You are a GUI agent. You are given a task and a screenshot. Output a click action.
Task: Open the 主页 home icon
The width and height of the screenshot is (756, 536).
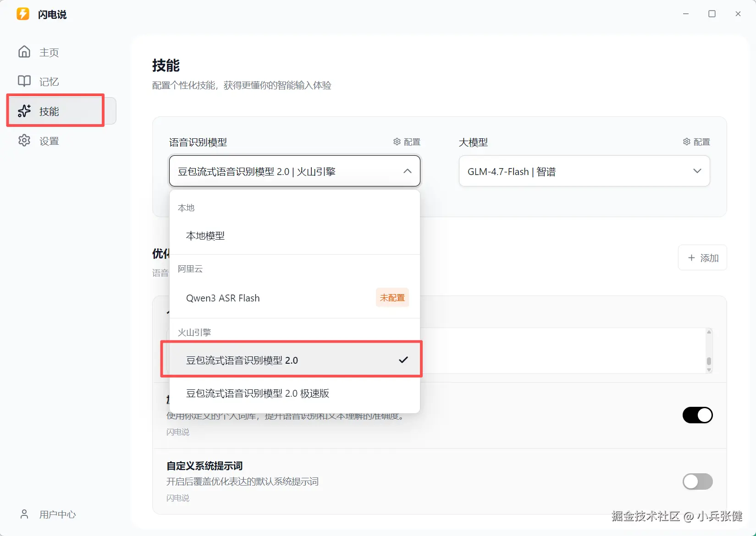(x=24, y=52)
